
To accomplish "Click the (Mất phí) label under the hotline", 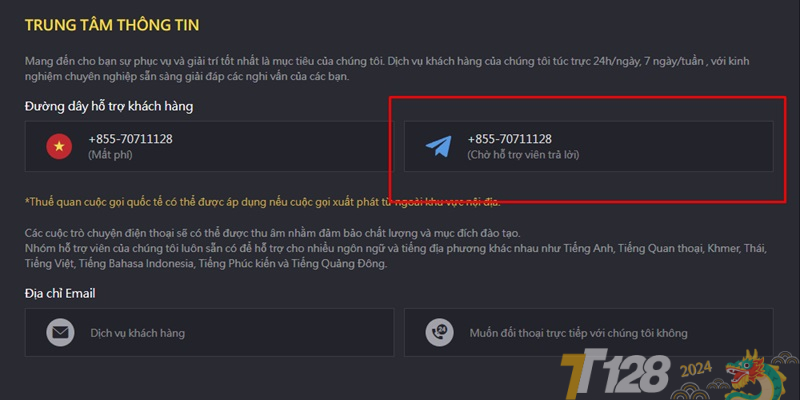I will (x=110, y=155).
